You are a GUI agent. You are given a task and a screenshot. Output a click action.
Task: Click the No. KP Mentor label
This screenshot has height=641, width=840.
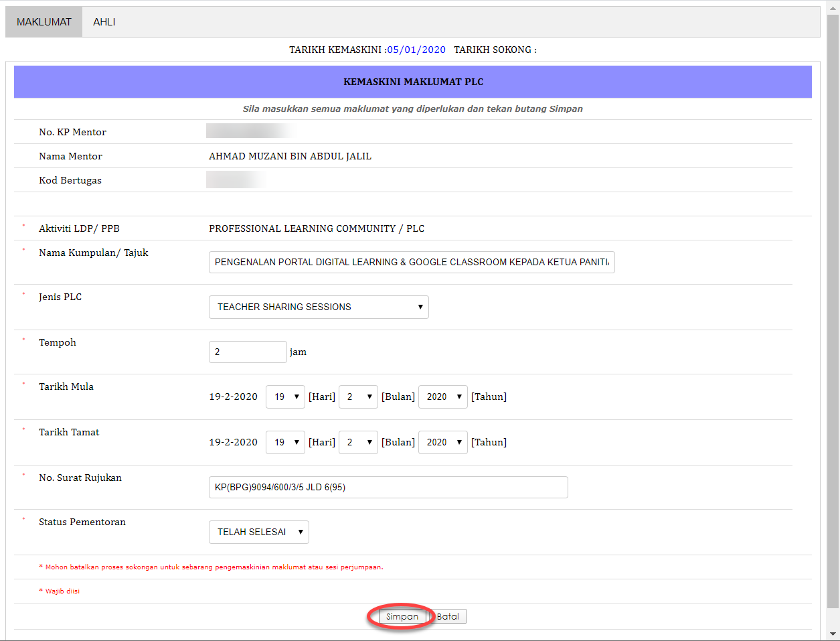(x=72, y=132)
